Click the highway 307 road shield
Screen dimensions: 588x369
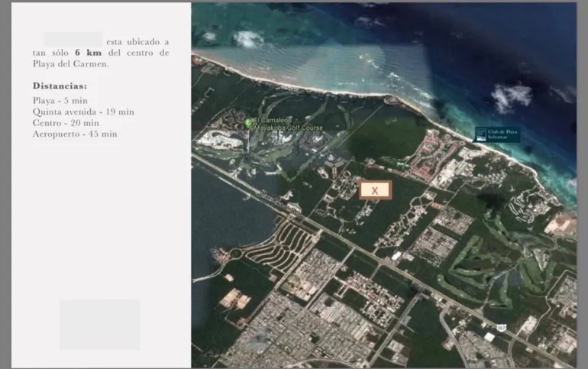click(502, 327)
